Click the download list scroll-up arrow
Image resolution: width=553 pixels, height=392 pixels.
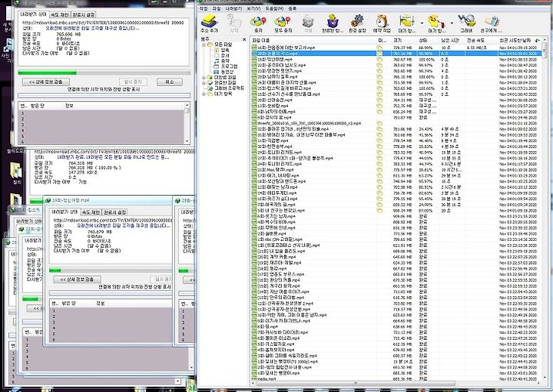tap(545, 40)
